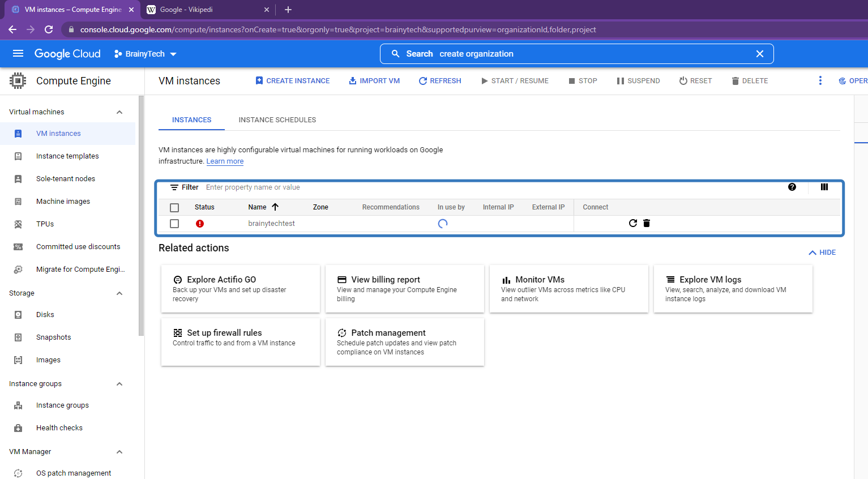Click the red error status icon

coord(200,224)
